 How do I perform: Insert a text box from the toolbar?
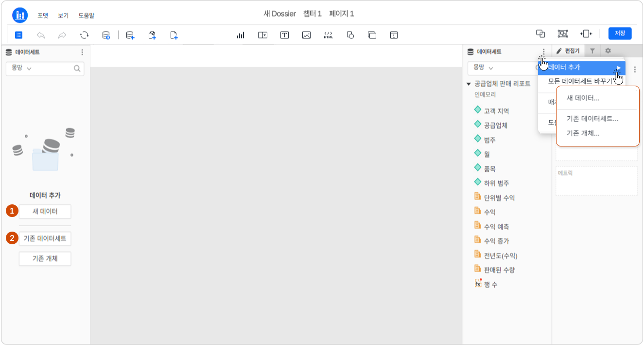pos(284,35)
